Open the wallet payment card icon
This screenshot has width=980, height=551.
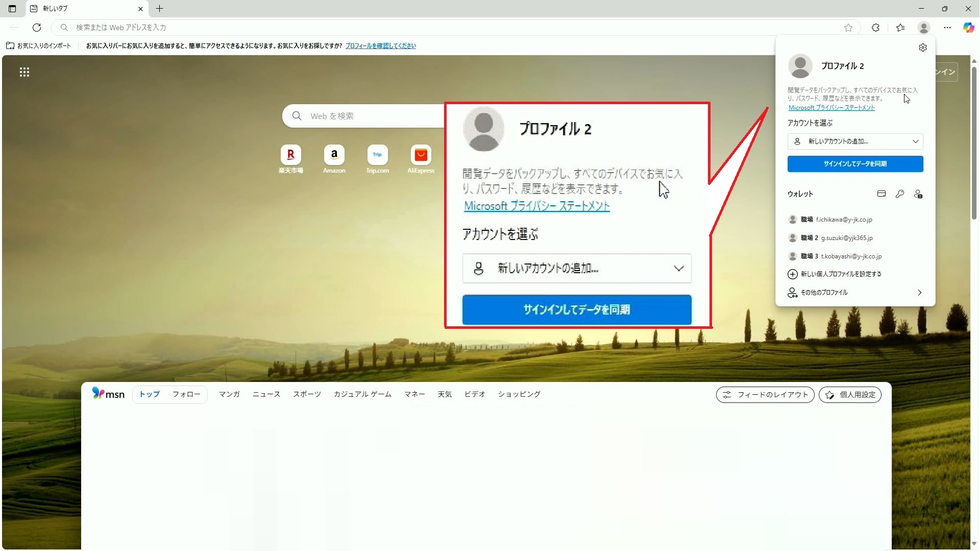tap(881, 194)
